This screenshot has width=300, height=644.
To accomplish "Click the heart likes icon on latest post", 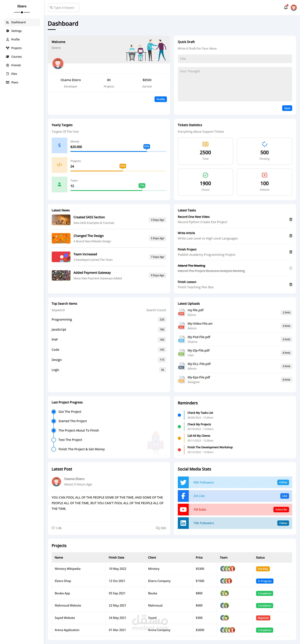I will (x=53, y=528).
